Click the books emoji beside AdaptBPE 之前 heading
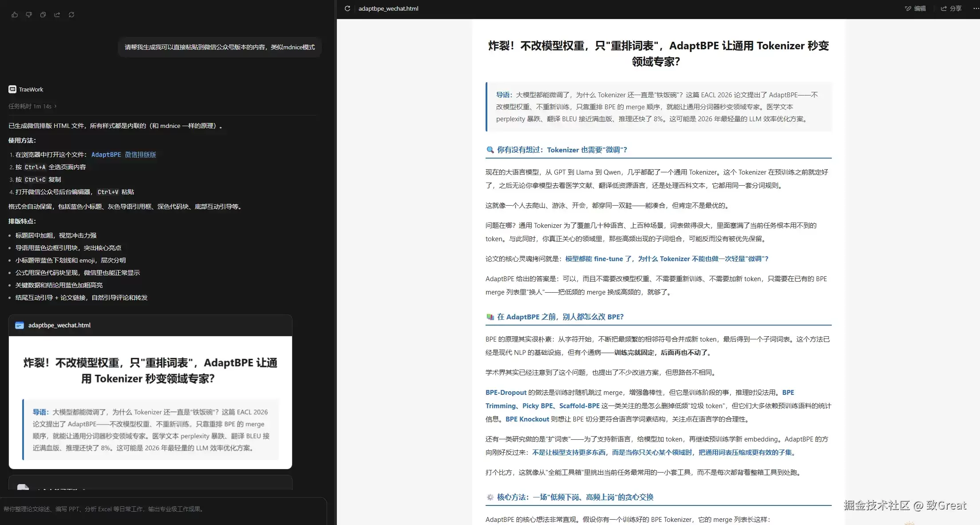980x525 pixels. [x=490, y=317]
